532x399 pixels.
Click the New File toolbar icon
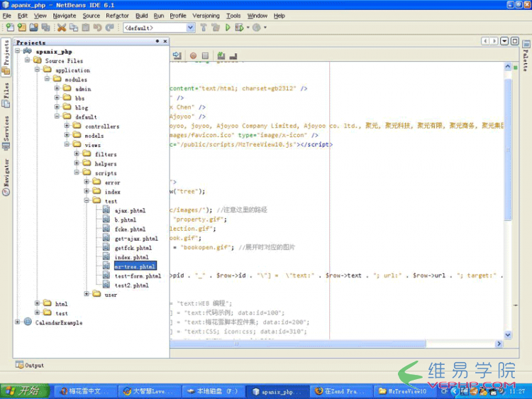point(10,28)
